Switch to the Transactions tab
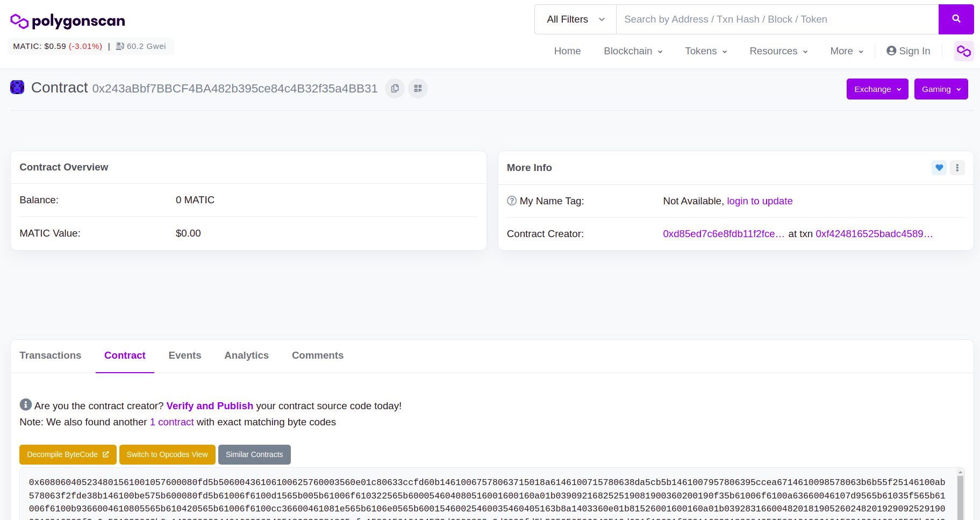The image size is (980, 520). point(51,355)
